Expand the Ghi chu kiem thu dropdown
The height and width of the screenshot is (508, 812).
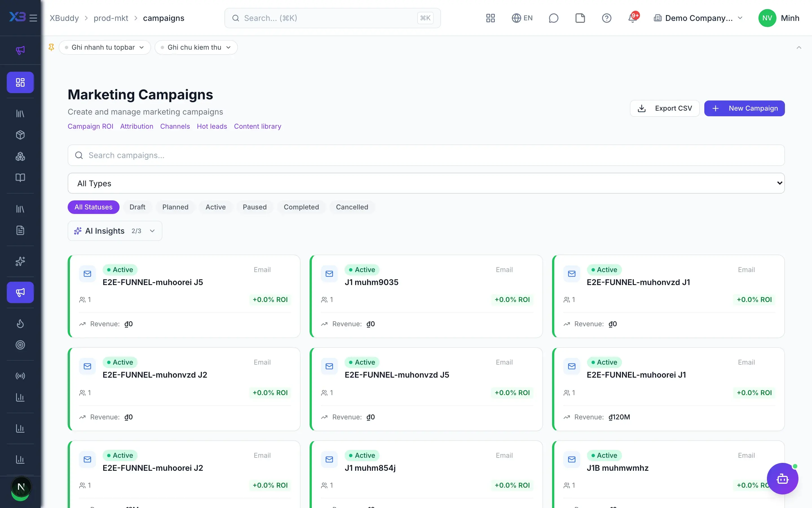(x=196, y=47)
